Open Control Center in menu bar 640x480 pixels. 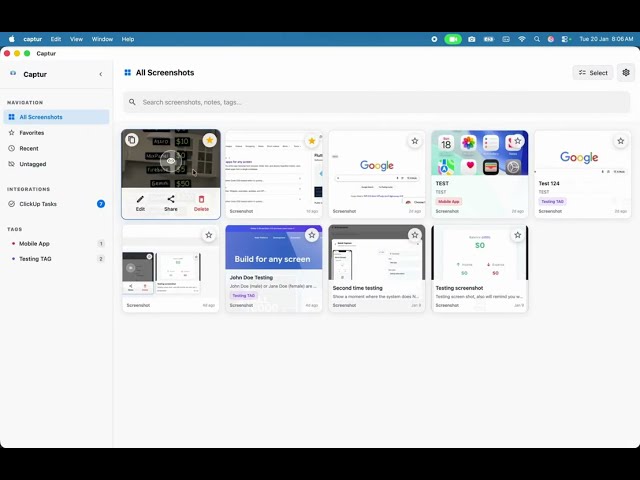click(566, 39)
